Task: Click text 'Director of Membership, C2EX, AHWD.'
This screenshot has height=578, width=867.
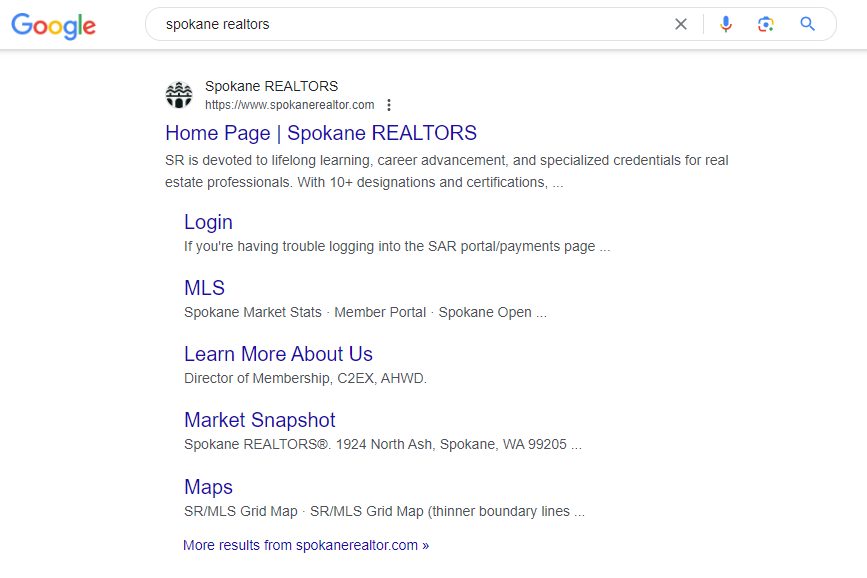Action: pos(305,378)
